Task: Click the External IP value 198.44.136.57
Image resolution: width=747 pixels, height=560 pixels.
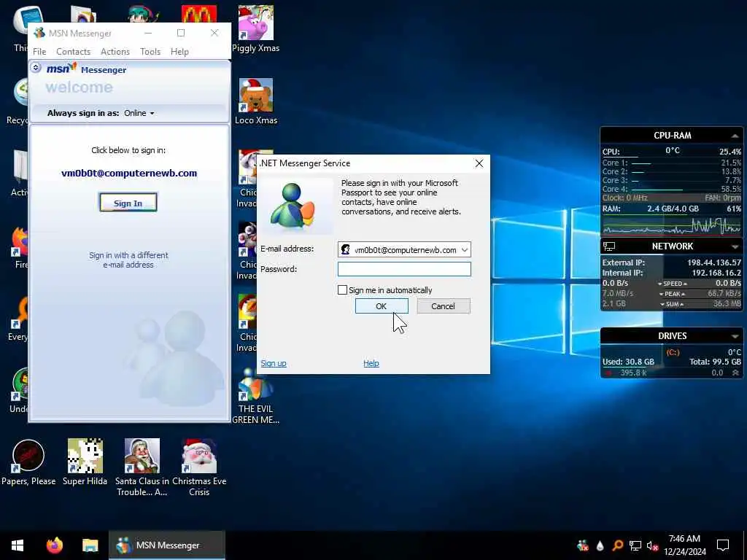Action: tap(713, 262)
